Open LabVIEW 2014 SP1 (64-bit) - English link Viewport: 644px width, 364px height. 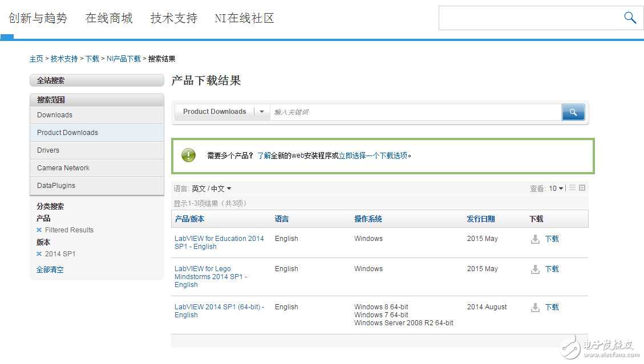(x=219, y=310)
